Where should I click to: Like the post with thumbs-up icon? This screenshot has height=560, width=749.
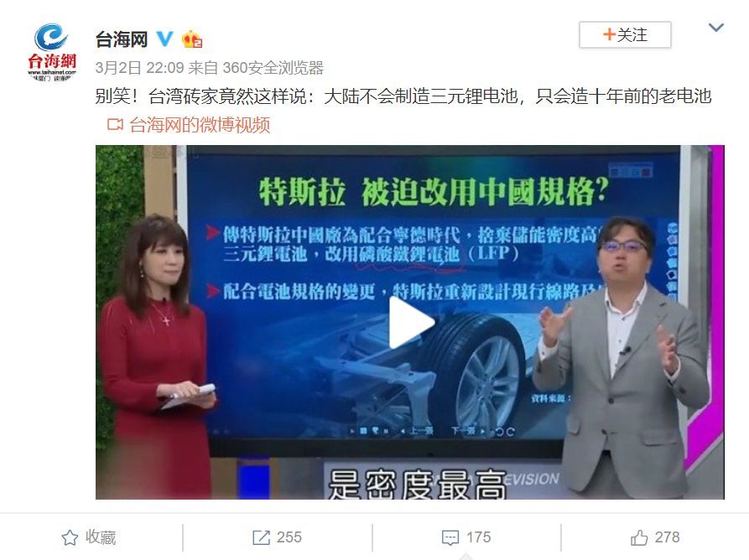(639, 537)
